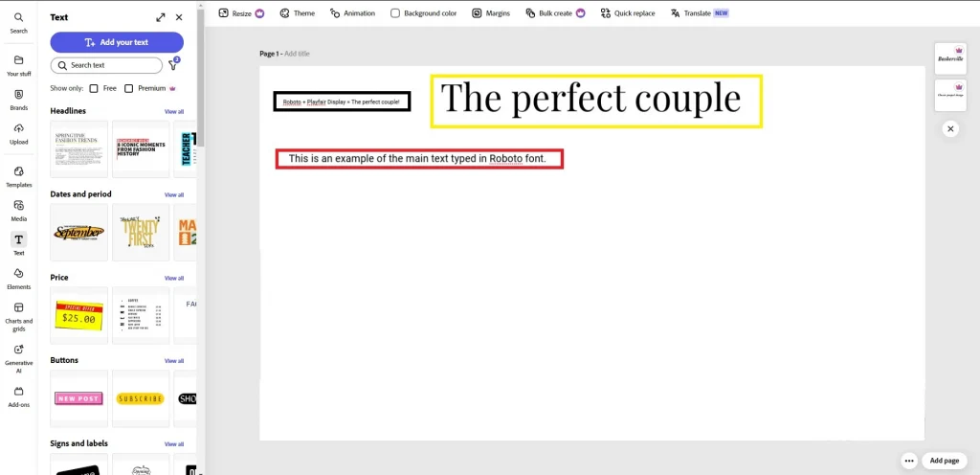This screenshot has width=980, height=475.
Task: Open the Generative AI panel
Action: click(x=19, y=359)
